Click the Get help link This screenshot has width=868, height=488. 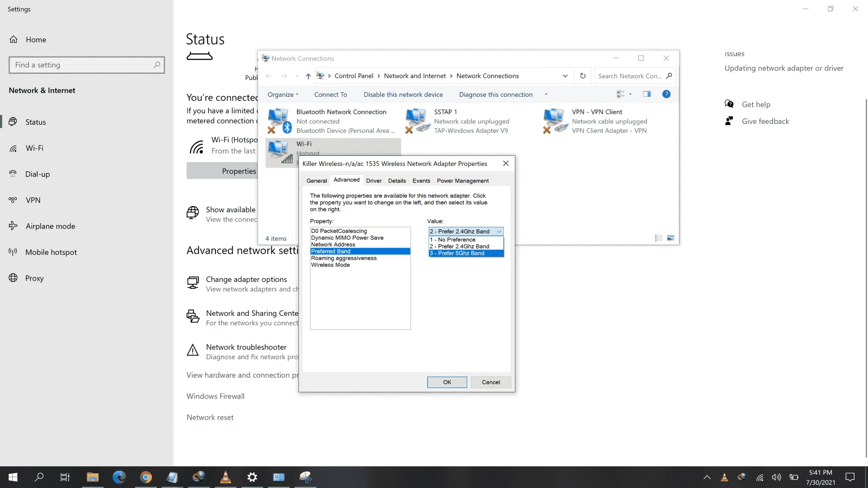tap(756, 104)
